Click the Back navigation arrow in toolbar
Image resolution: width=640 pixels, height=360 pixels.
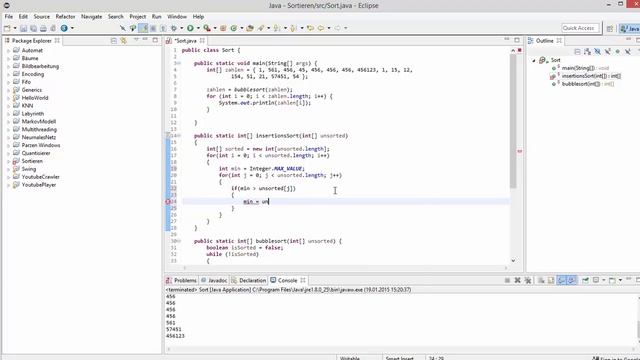[321, 28]
